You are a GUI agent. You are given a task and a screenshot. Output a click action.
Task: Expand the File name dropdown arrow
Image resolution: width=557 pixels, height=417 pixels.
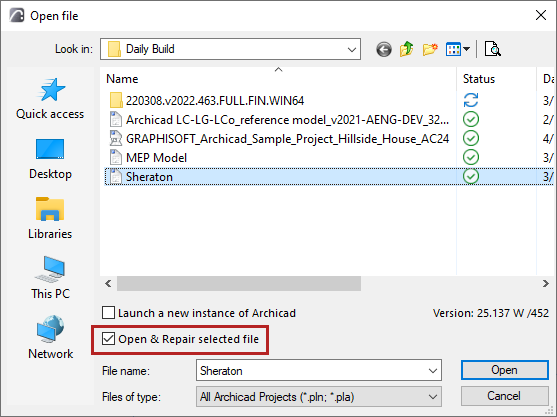pos(433,371)
